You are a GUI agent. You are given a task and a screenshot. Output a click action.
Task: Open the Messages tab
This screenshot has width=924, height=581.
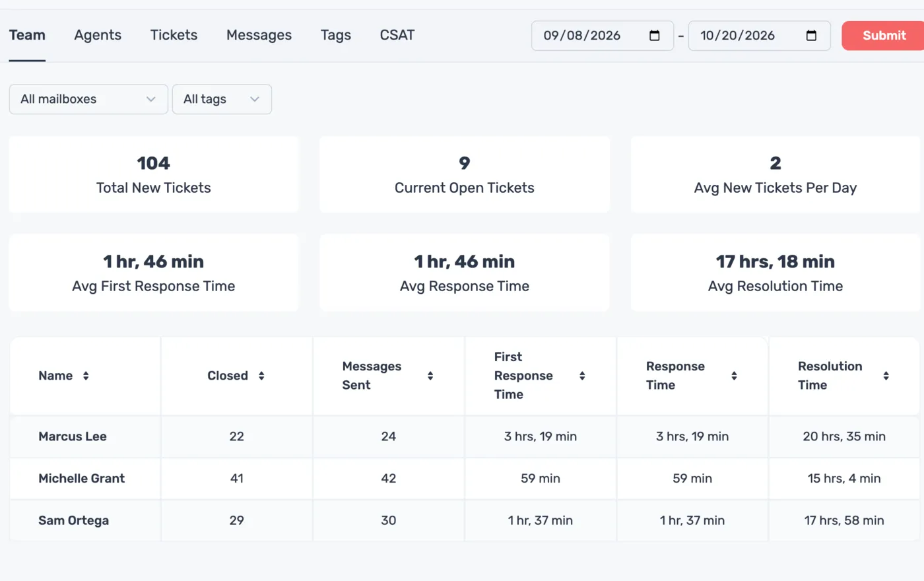pos(259,35)
